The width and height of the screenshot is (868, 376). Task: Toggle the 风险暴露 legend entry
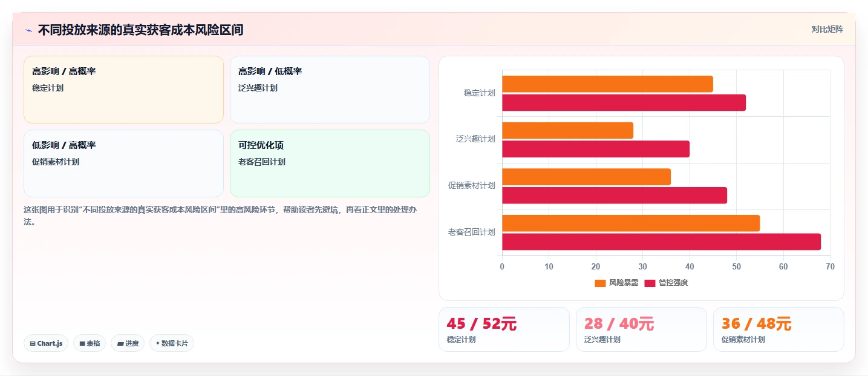coord(616,283)
